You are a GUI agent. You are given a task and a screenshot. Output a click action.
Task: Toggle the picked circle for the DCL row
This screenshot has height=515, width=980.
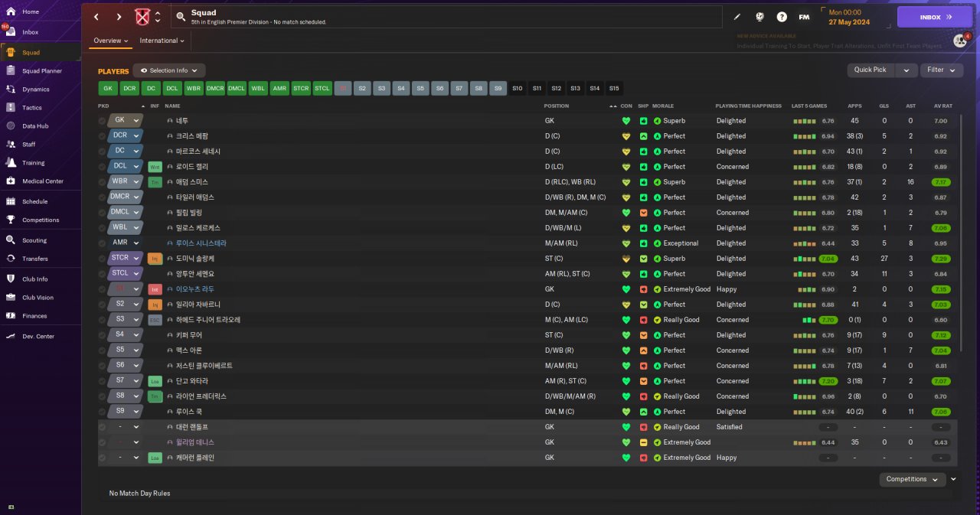pos(103,167)
